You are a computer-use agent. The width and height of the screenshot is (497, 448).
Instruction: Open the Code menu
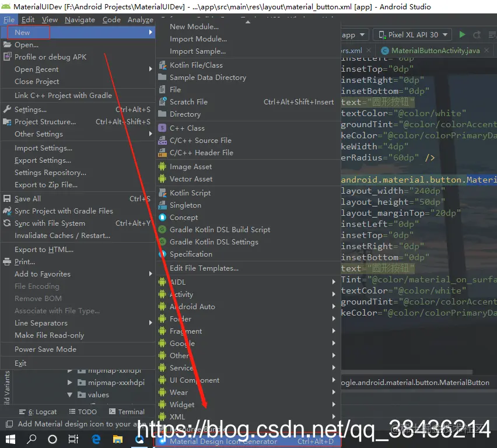pos(111,20)
